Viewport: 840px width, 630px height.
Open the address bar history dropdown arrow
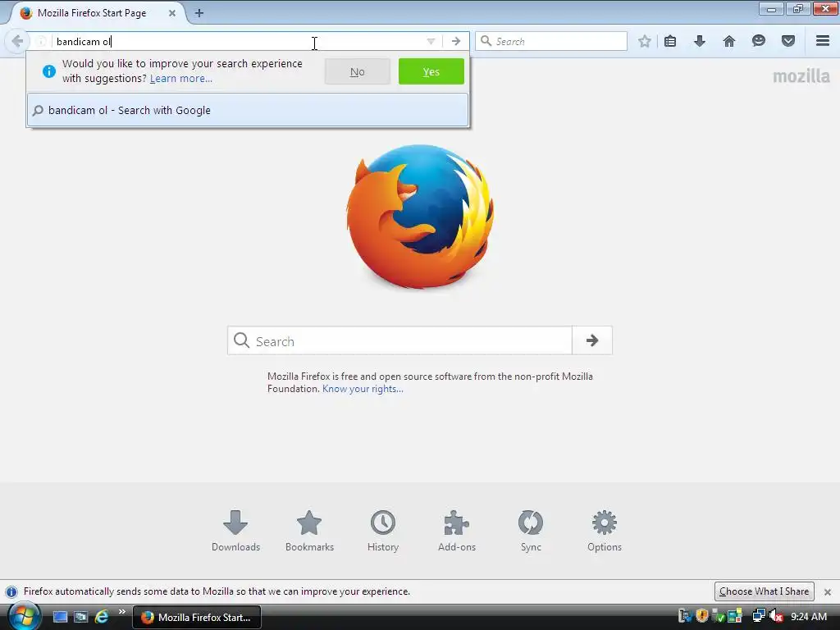431,41
